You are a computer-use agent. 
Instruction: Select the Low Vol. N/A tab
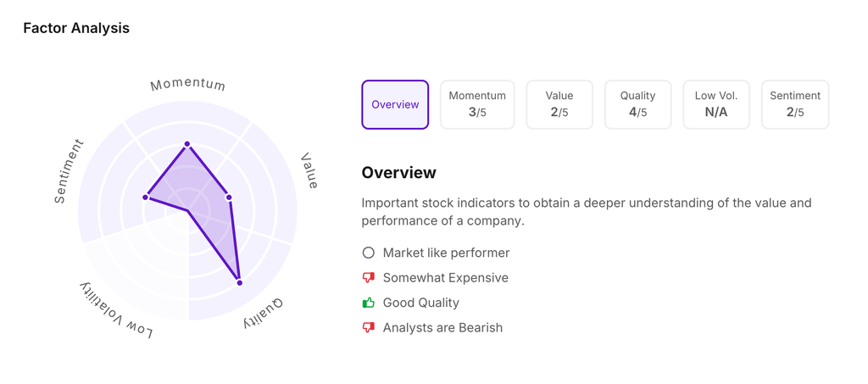tap(716, 104)
